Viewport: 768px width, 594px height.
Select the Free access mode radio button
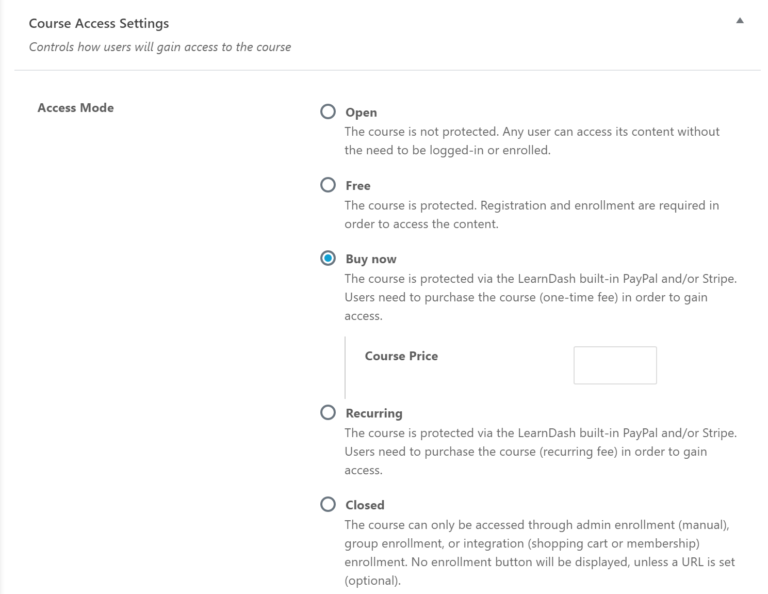(327, 185)
